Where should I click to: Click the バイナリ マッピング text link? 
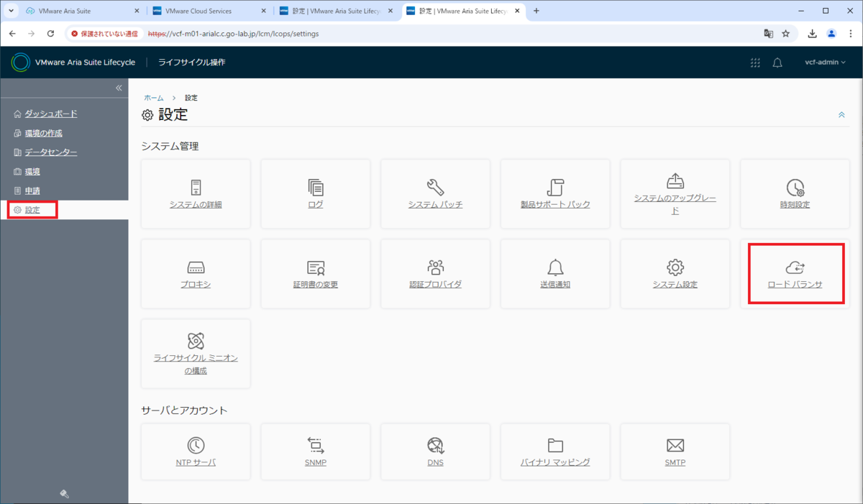tap(555, 462)
